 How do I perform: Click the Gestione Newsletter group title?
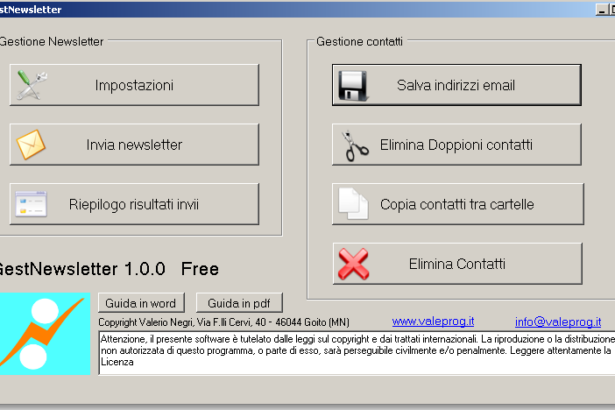(51, 41)
